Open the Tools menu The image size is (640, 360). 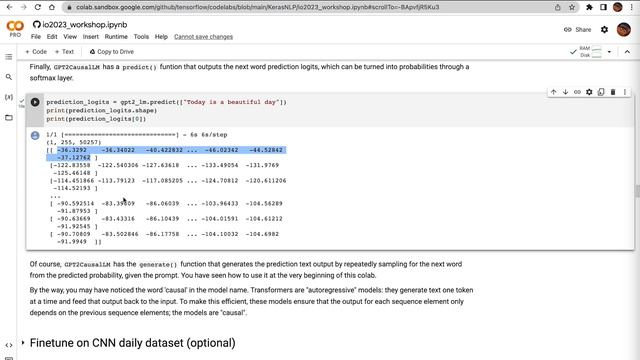[x=141, y=37]
